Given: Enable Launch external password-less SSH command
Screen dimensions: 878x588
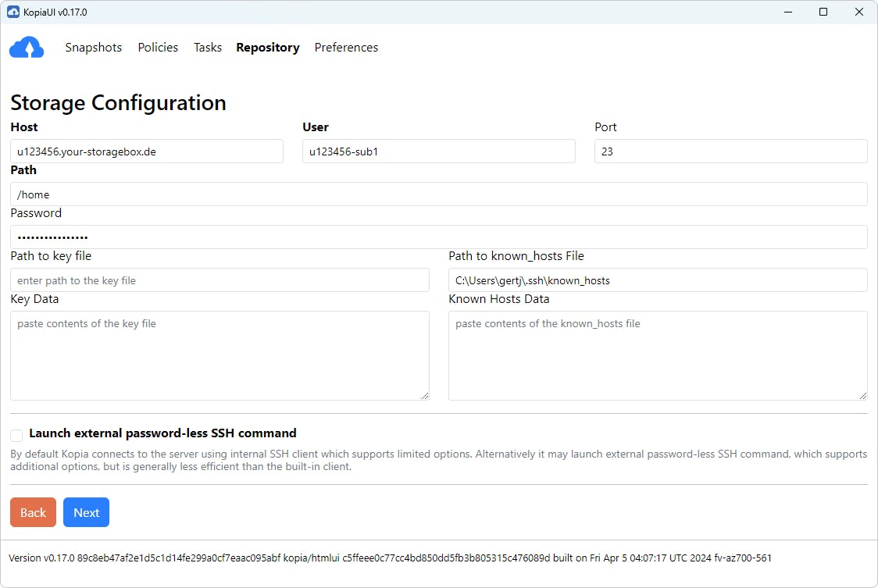Looking at the screenshot, I should click(16, 435).
